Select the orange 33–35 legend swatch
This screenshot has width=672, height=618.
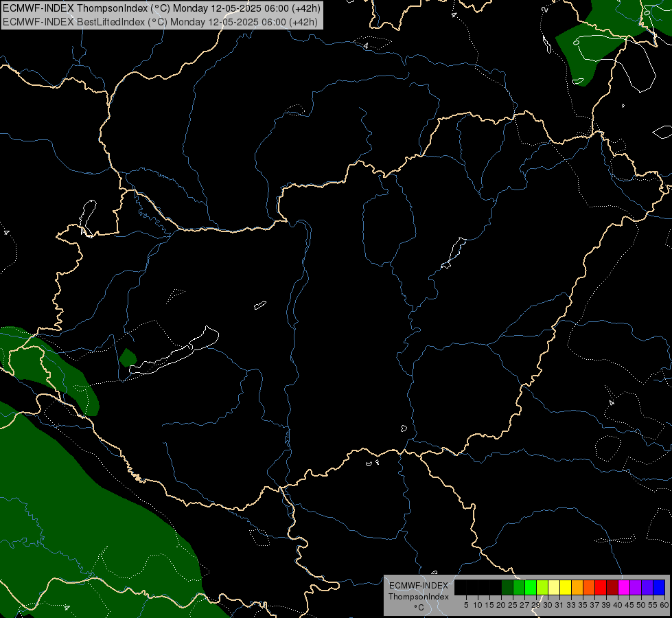577,587
